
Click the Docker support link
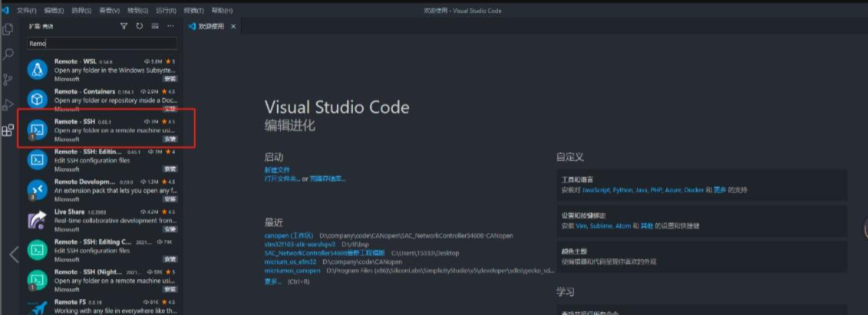point(695,190)
